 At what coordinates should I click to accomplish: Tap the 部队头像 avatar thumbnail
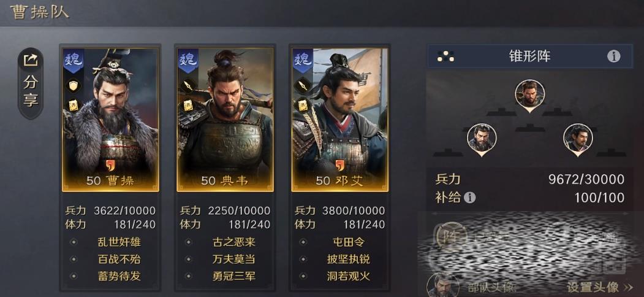[443, 285]
